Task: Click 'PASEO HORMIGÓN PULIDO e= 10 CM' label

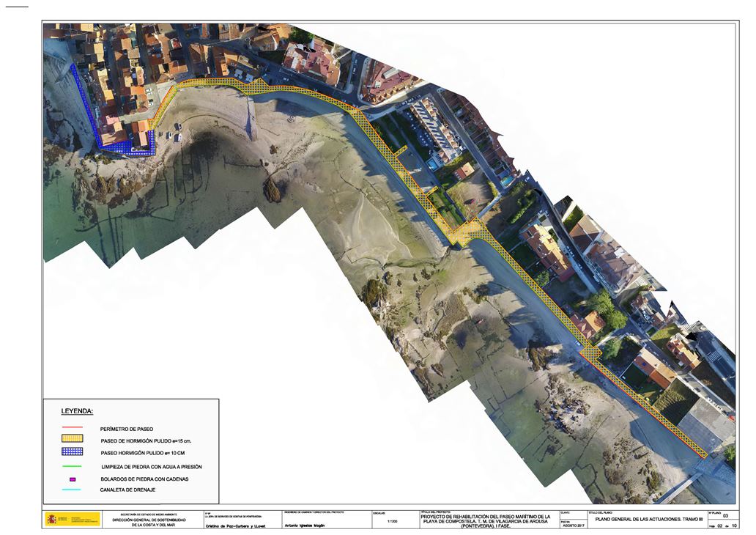Action: [x=147, y=453]
